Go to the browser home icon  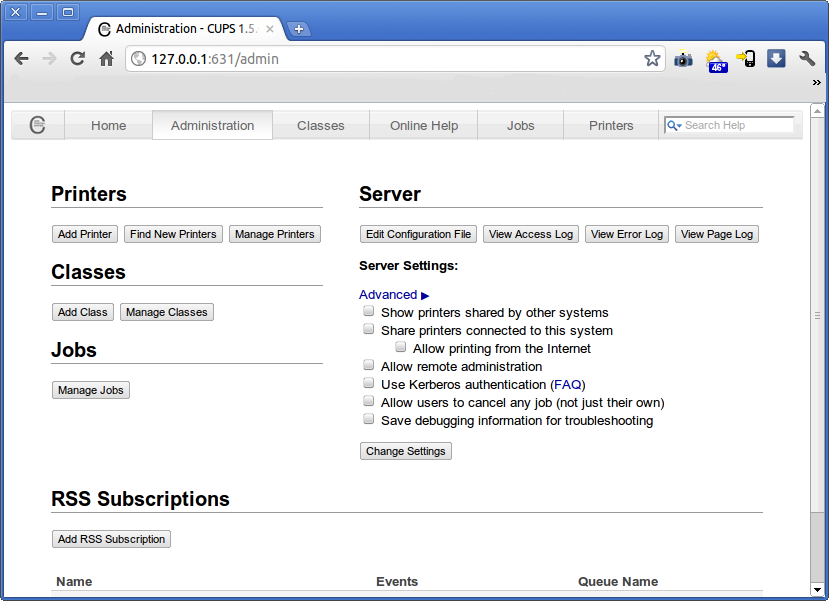coord(106,59)
